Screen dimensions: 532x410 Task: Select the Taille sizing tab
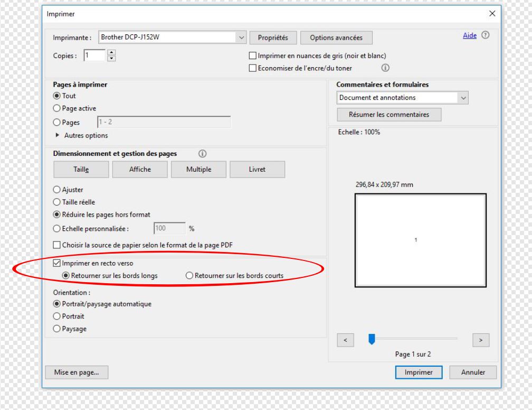coord(81,169)
